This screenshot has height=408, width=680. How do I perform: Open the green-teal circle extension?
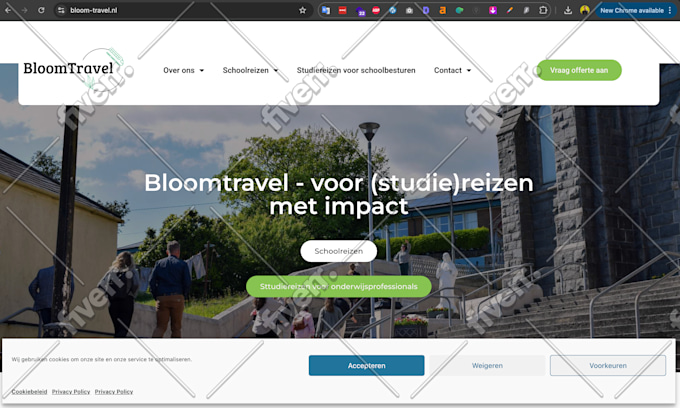pos(459,10)
